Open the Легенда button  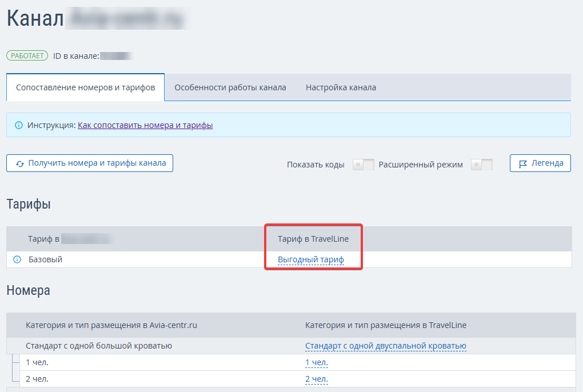(x=540, y=163)
